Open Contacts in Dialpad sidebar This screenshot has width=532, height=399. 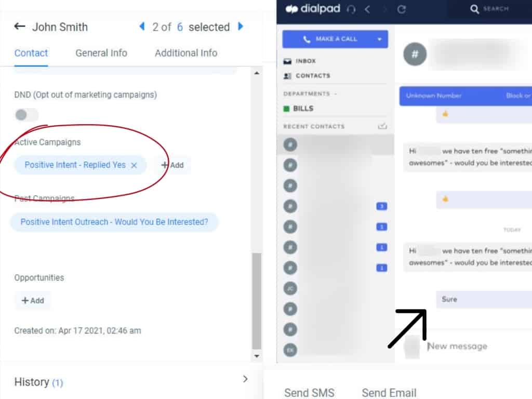312,76
